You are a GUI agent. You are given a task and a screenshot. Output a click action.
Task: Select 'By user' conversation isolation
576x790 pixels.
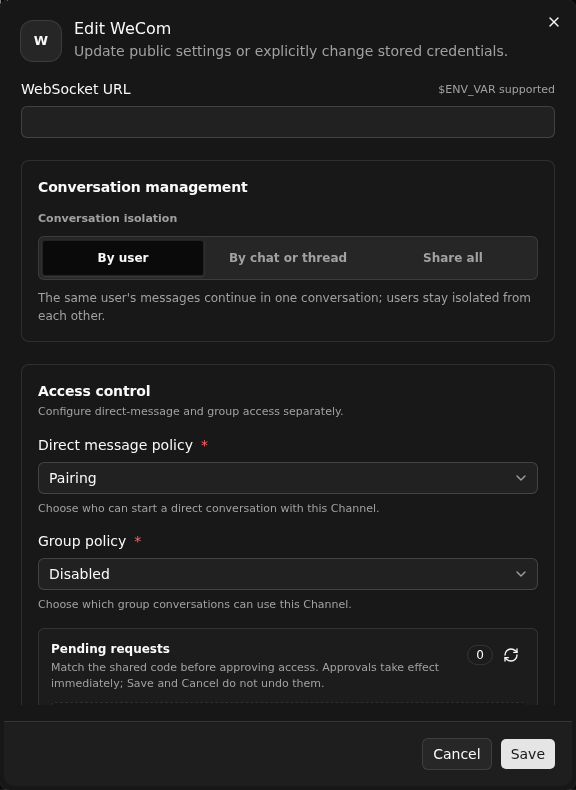pyautogui.click(x=123, y=258)
